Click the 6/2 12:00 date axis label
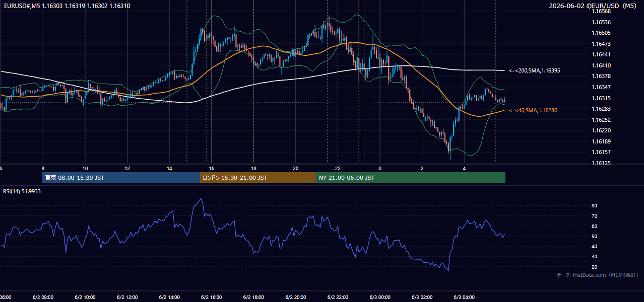Screen dimensions: 644x302 tap(127, 297)
